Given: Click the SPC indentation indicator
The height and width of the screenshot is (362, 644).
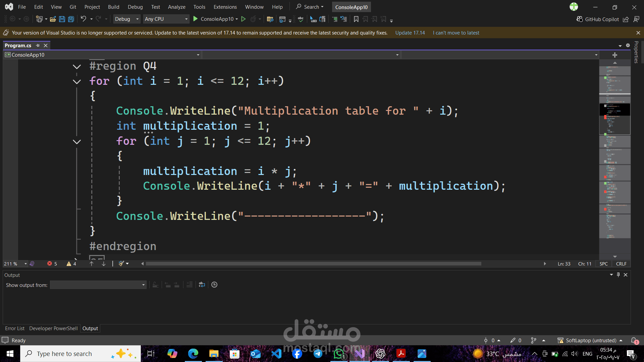Looking at the screenshot, I should coord(603,264).
